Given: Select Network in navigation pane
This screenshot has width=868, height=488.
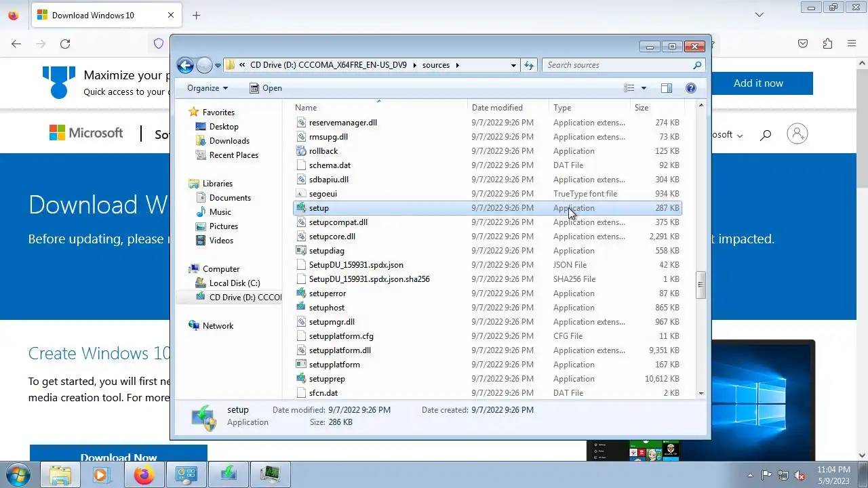Looking at the screenshot, I should click(x=218, y=326).
